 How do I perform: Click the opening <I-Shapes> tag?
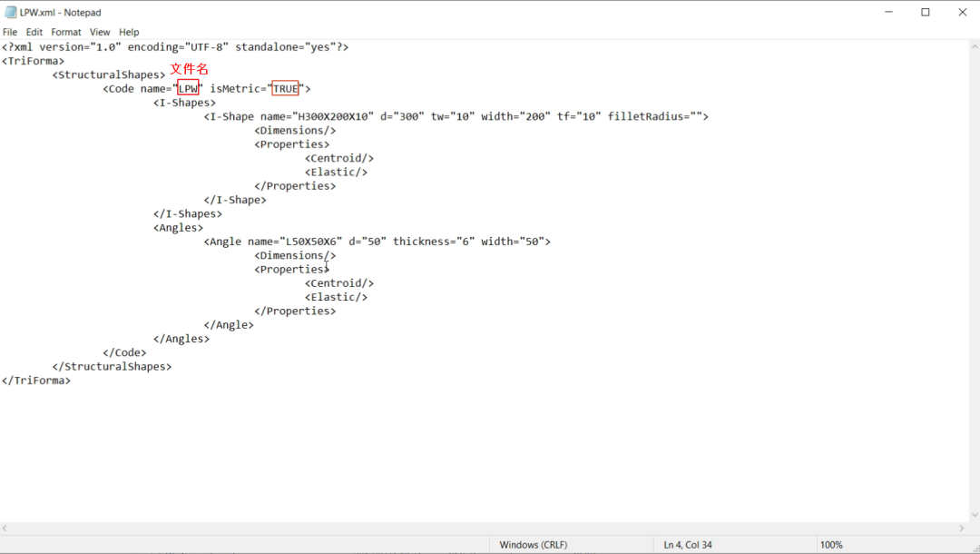[x=184, y=103]
